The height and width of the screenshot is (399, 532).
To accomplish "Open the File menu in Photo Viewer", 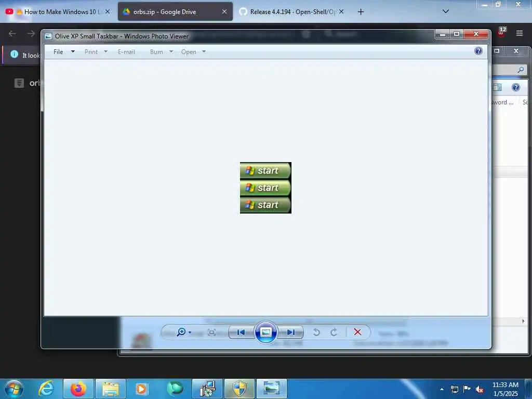I will [x=58, y=52].
